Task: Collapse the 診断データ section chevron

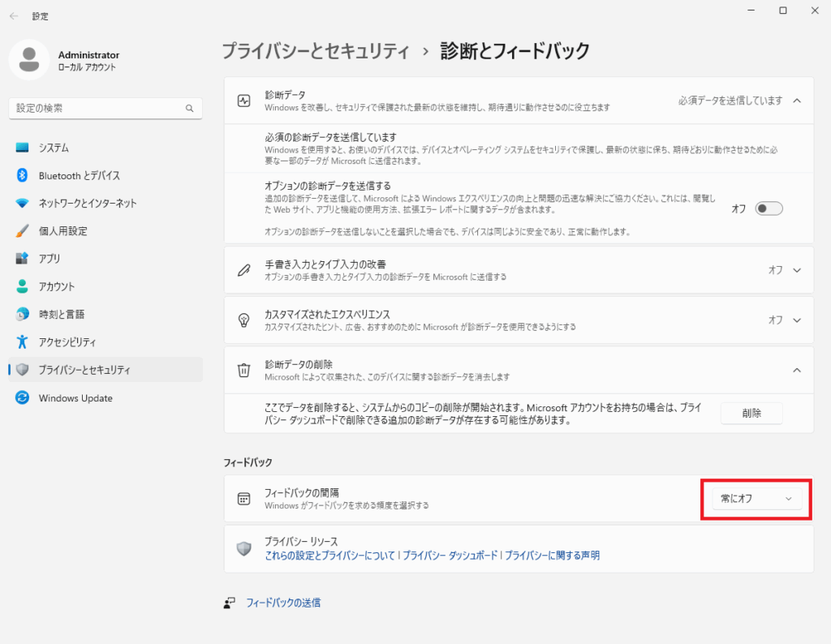Action: pos(796,101)
